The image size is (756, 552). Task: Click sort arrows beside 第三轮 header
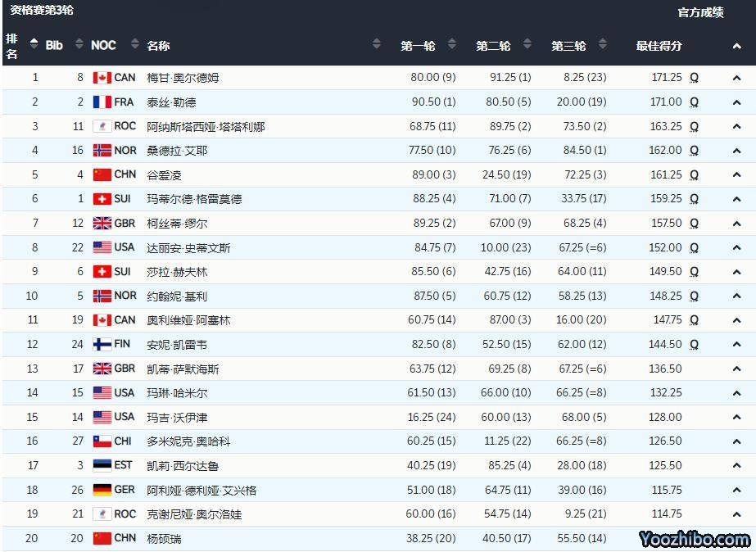[603, 45]
